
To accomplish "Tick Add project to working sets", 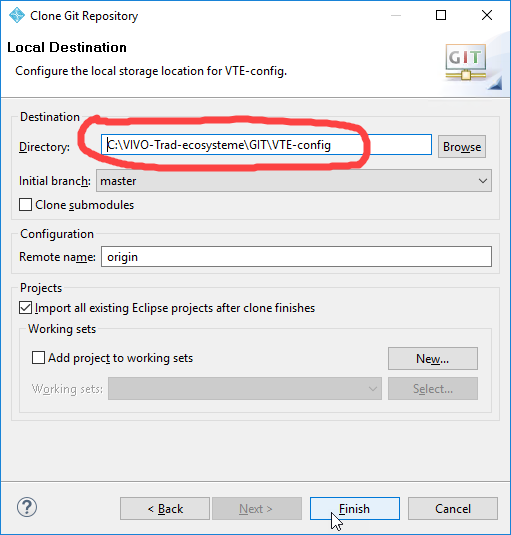I will pyautogui.click(x=38, y=358).
